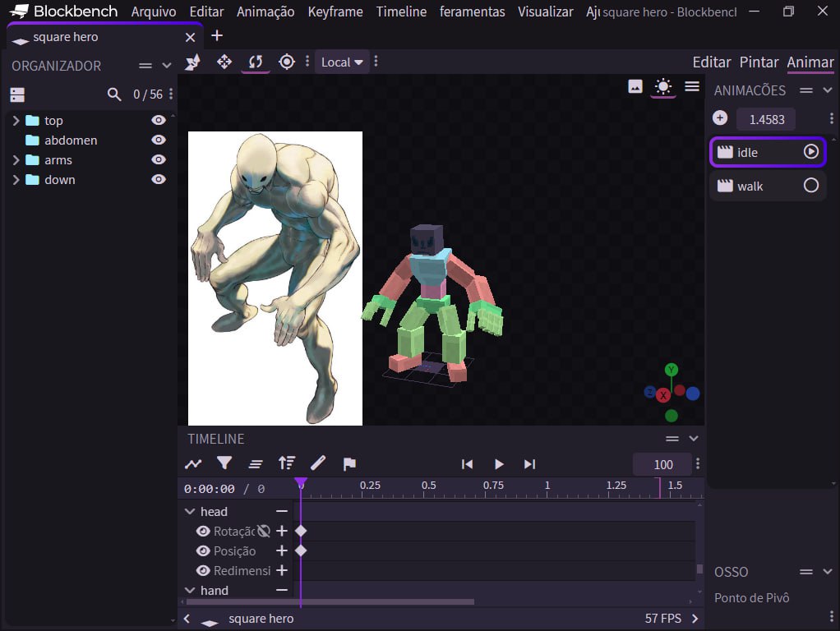This screenshot has width=840, height=631.
Task: Expand the down group in outliner
Action: tap(16, 180)
